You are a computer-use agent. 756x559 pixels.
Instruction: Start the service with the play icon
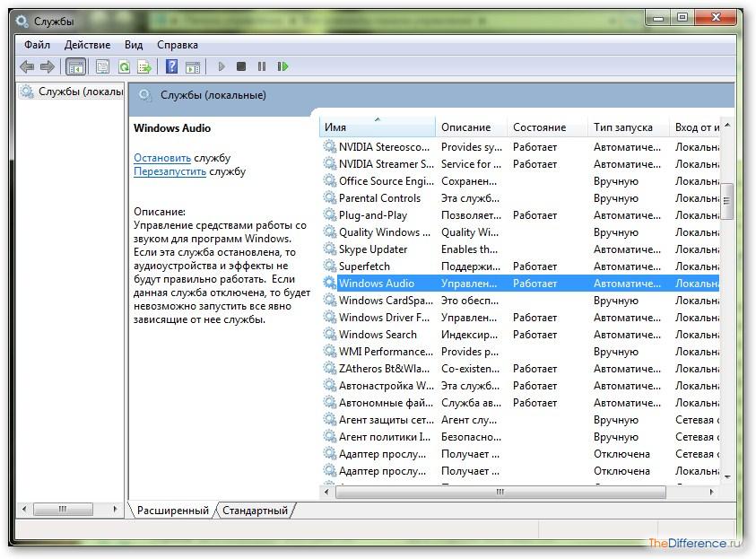(x=222, y=66)
